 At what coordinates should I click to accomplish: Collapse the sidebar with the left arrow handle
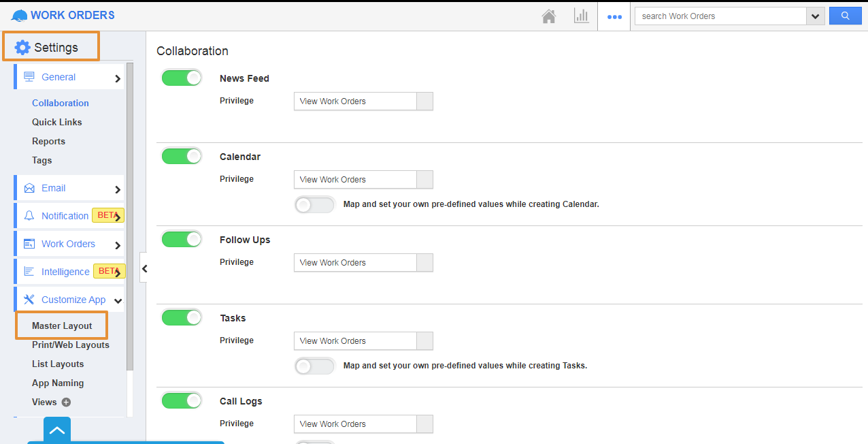pos(144,268)
